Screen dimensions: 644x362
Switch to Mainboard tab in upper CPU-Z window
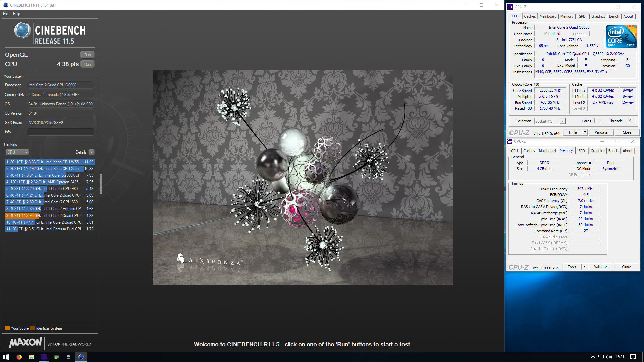point(548,16)
